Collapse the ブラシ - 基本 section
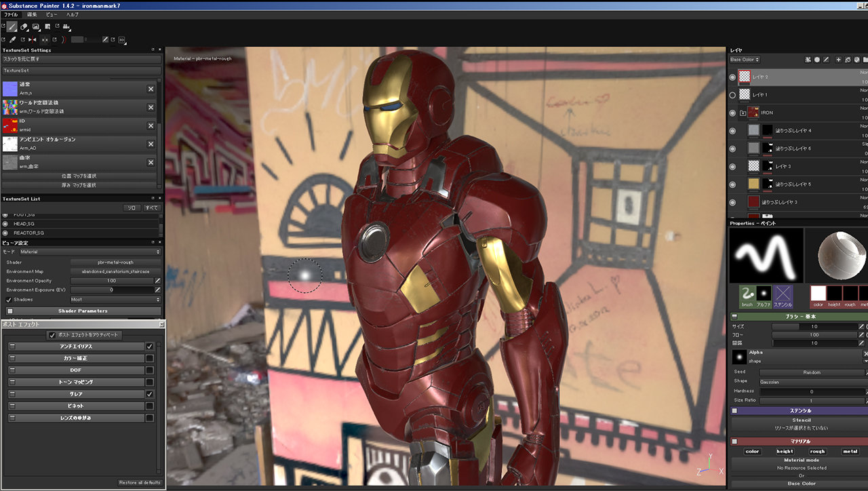 tap(734, 317)
